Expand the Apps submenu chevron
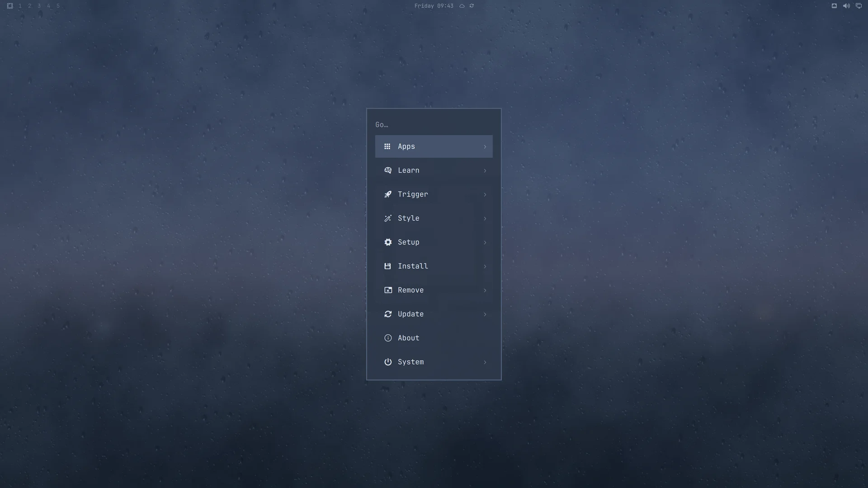This screenshot has height=488, width=868. point(485,146)
